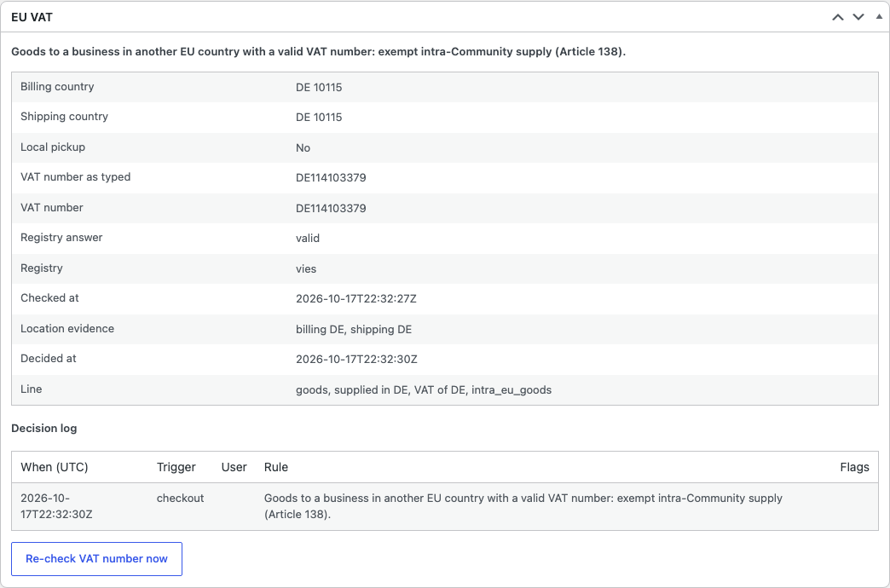Select the Shipping country label
890x588 pixels.
64,117
